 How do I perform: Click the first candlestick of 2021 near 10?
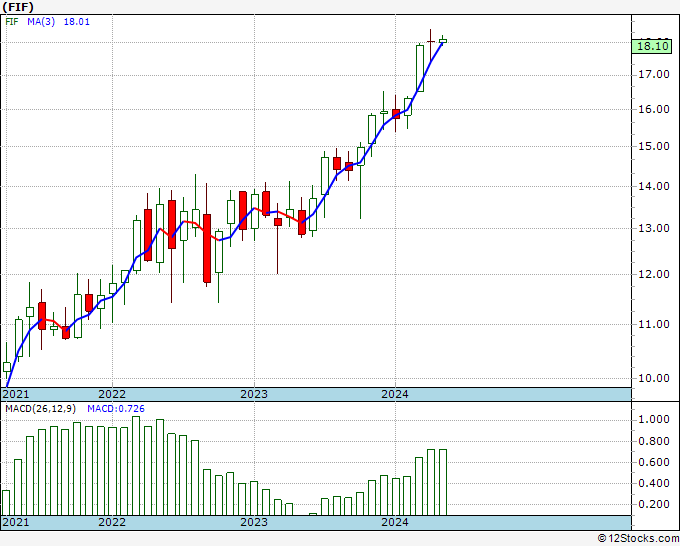[x=7, y=367]
